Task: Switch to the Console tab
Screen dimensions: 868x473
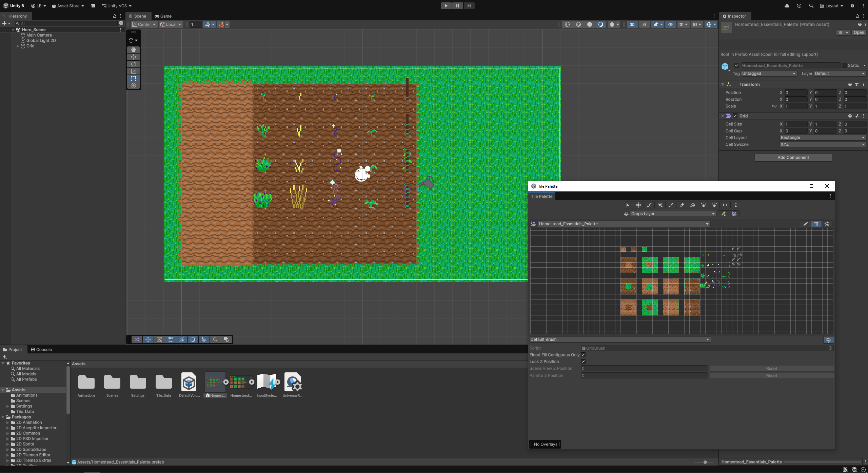Action: (41, 350)
